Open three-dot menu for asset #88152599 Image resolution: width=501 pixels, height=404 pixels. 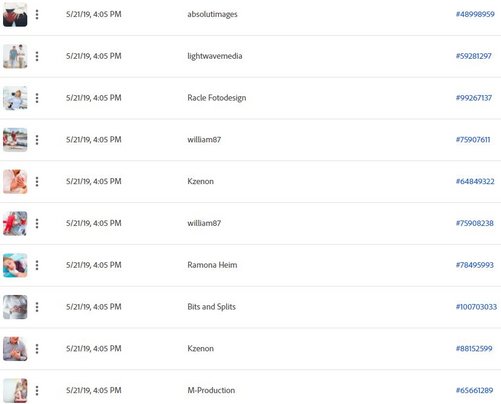click(x=37, y=349)
